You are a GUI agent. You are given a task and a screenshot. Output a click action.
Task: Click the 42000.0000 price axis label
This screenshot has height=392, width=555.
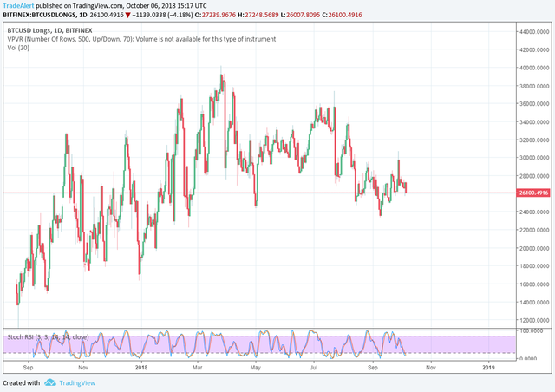pos(534,50)
